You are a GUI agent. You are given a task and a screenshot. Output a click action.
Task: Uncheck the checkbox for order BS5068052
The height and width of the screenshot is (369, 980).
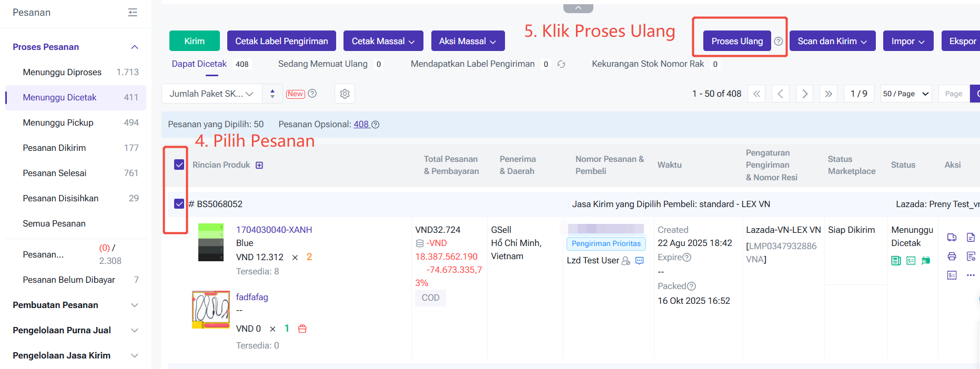point(179,204)
